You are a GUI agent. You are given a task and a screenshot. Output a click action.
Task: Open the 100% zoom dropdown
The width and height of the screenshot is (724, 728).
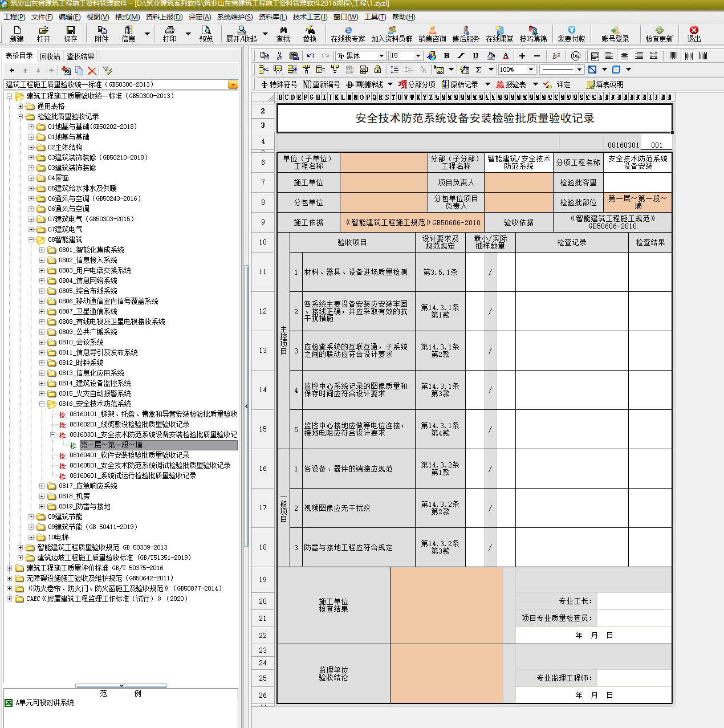pyautogui.click(x=531, y=70)
